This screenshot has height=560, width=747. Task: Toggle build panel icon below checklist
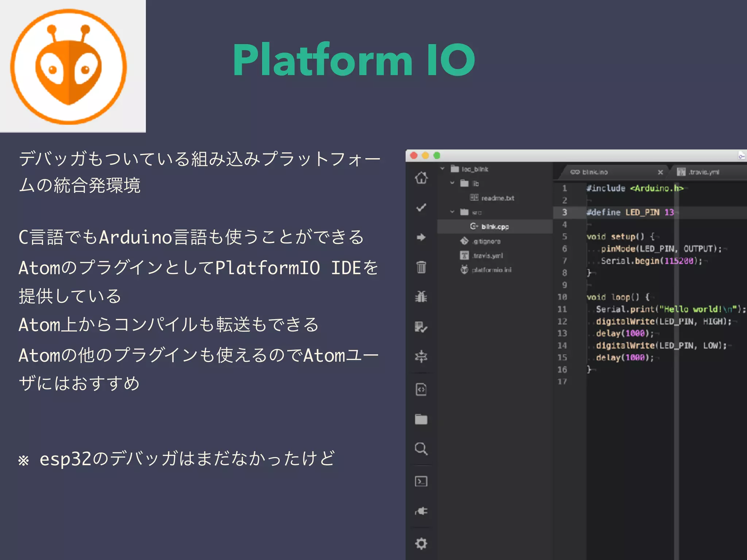coord(421,356)
